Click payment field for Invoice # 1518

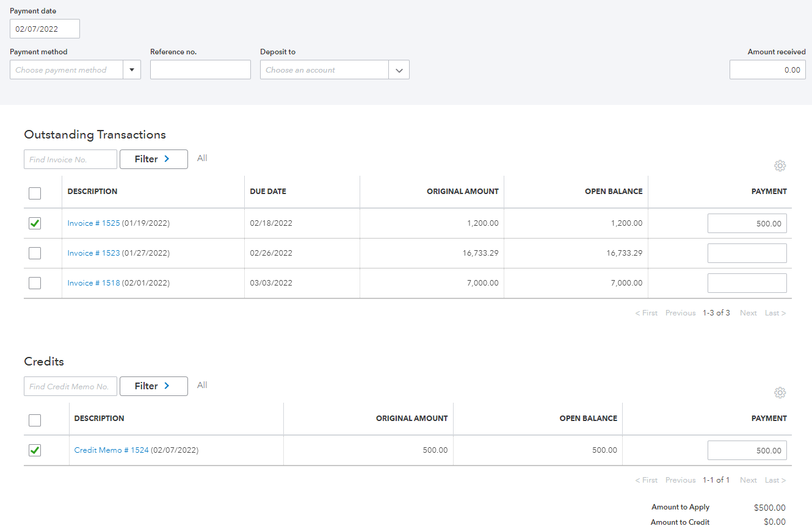click(747, 283)
